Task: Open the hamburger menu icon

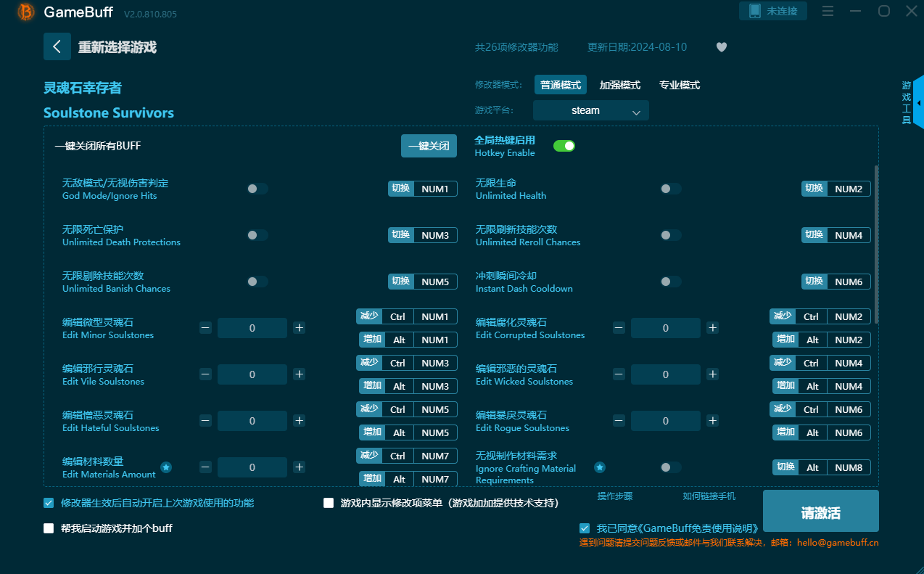Action: 828,11
